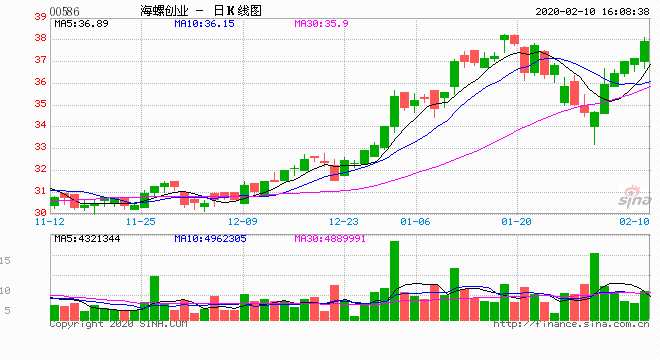Image resolution: width=660 pixels, height=360 pixels.
Task: Select the MA10:36.15 price legend
Action: tap(204, 24)
